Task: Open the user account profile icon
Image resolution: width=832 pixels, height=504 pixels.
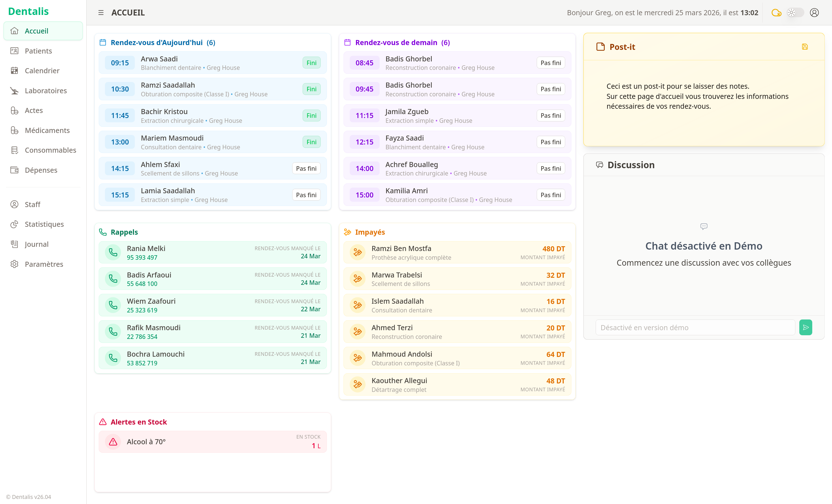Action: pos(814,13)
